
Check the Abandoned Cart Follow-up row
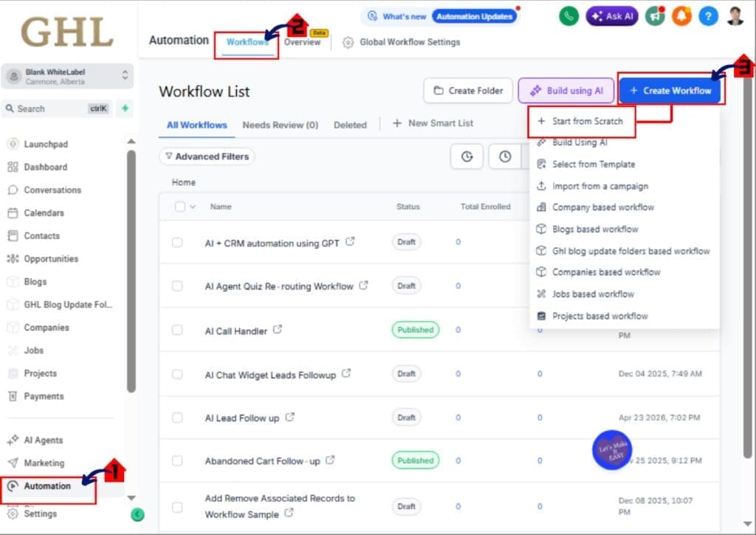coord(177,460)
